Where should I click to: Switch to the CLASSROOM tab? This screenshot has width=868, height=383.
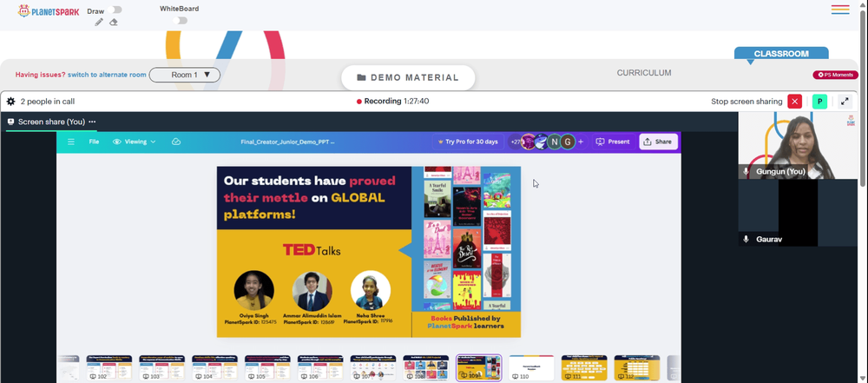click(x=781, y=54)
